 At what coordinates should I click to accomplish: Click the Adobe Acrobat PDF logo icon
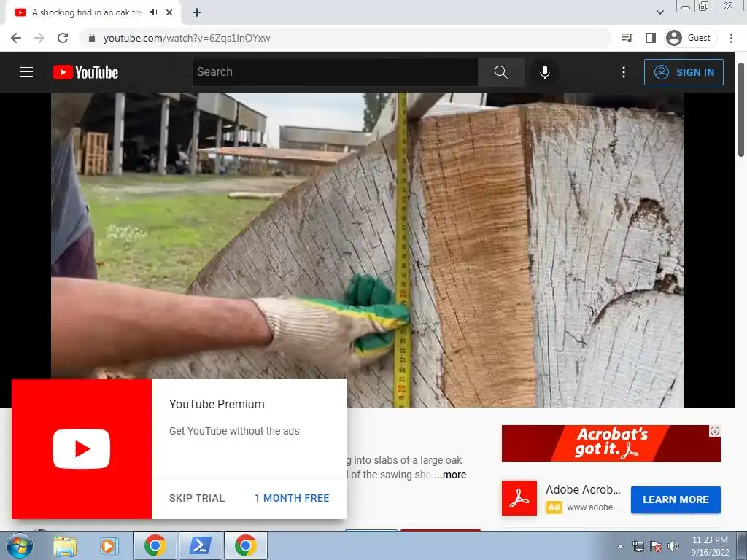(519, 498)
